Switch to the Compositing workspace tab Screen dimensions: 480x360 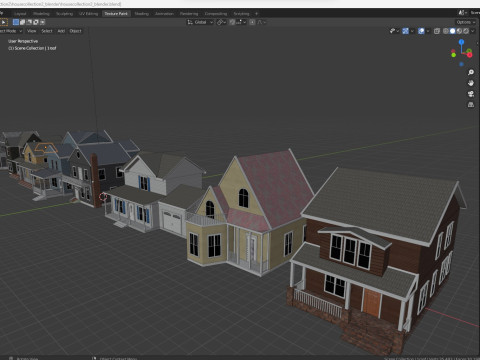[216, 14]
